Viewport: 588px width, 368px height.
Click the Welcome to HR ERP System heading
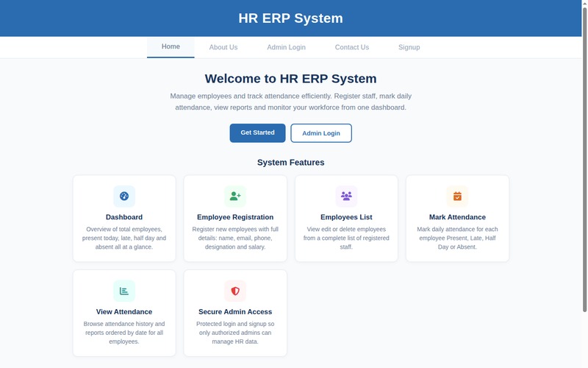[x=290, y=79]
